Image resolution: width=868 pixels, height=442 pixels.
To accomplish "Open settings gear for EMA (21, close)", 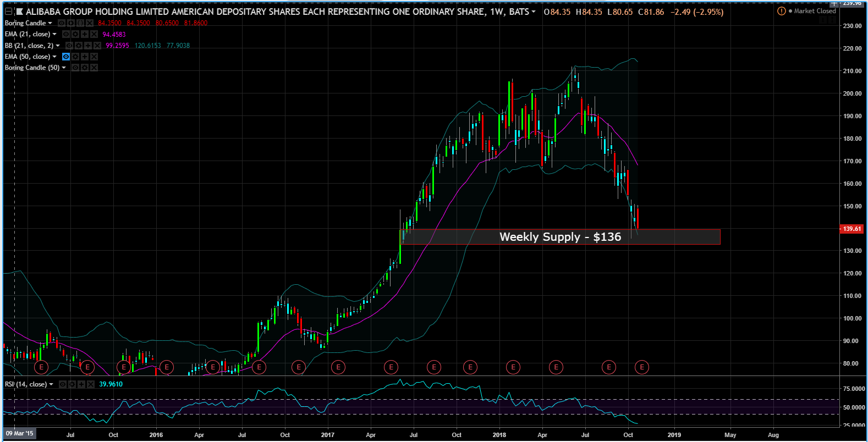I will [x=75, y=34].
